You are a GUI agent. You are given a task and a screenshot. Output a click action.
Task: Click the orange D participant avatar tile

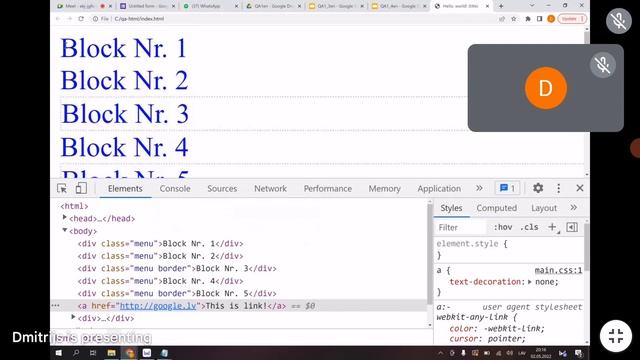(x=545, y=88)
